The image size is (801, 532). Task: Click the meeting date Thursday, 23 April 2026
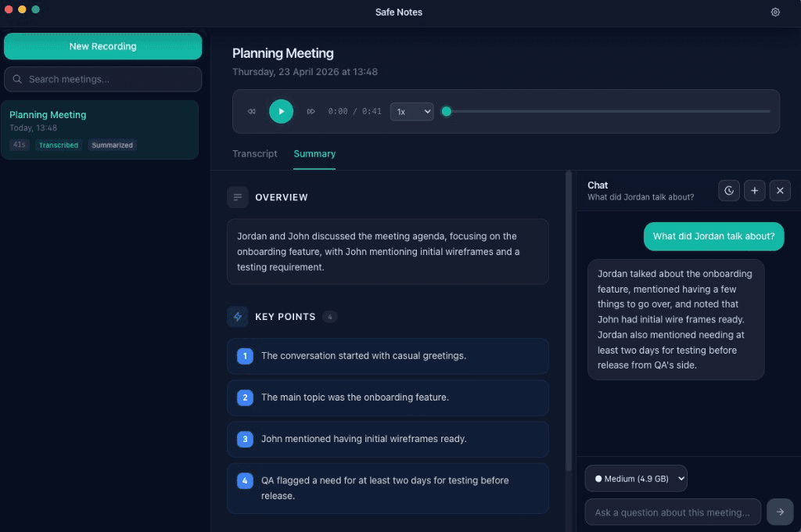point(305,72)
